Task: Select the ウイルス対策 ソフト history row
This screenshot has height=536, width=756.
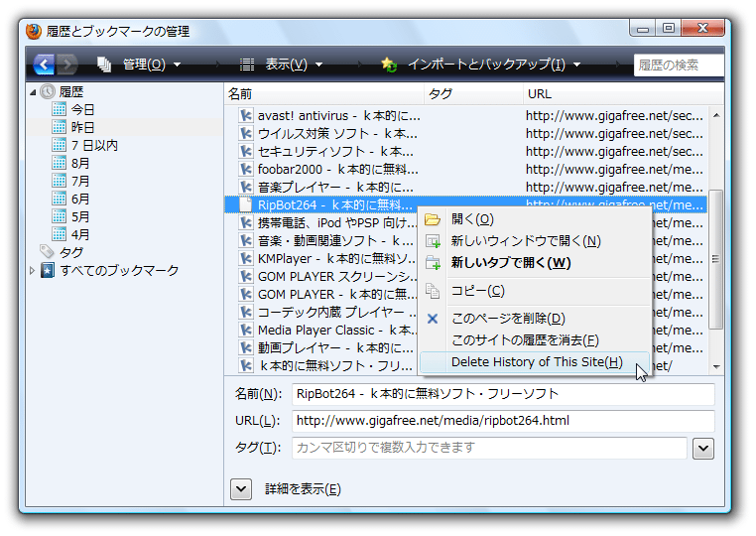Action: pos(465,134)
